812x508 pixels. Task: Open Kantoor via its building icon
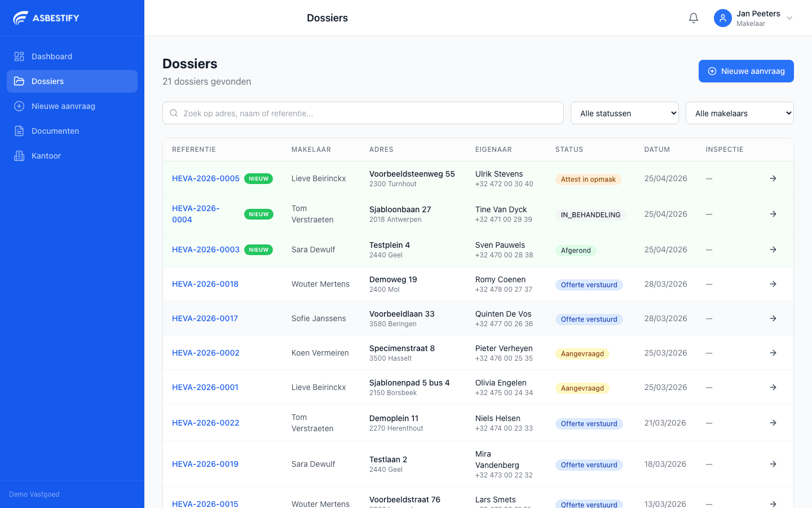tap(19, 156)
